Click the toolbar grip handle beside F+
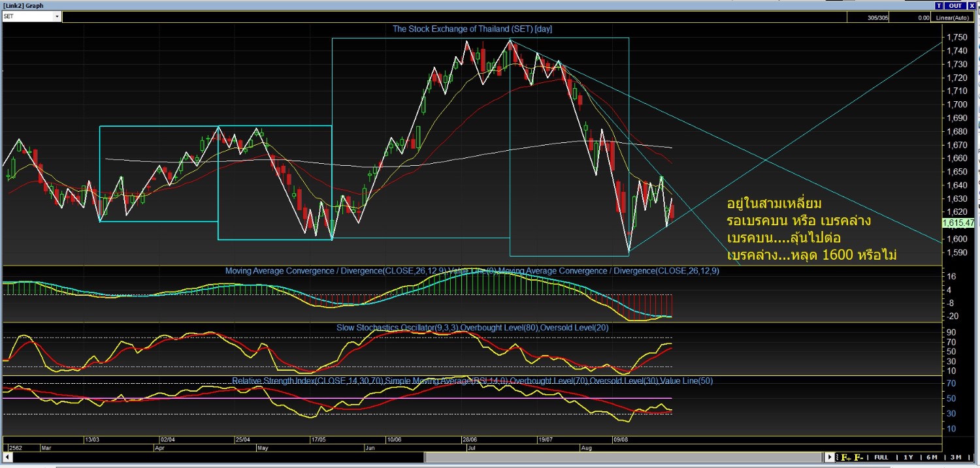This screenshot has width=980, height=468. click(x=838, y=458)
